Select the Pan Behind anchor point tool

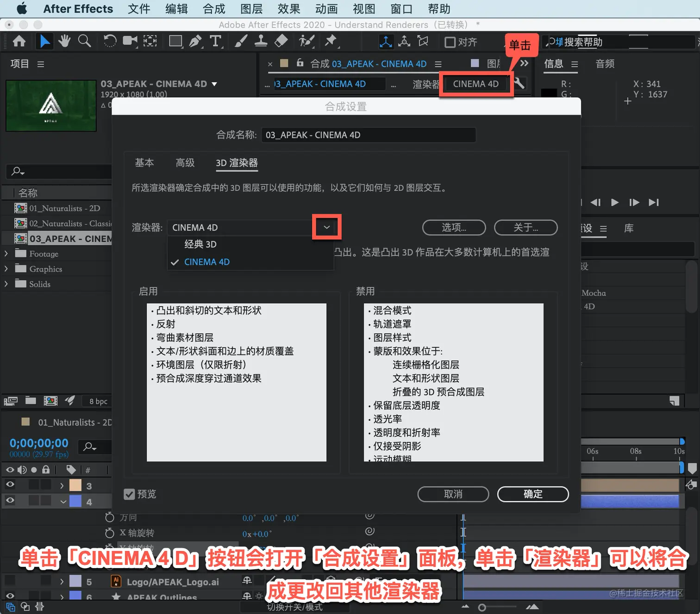click(x=150, y=42)
